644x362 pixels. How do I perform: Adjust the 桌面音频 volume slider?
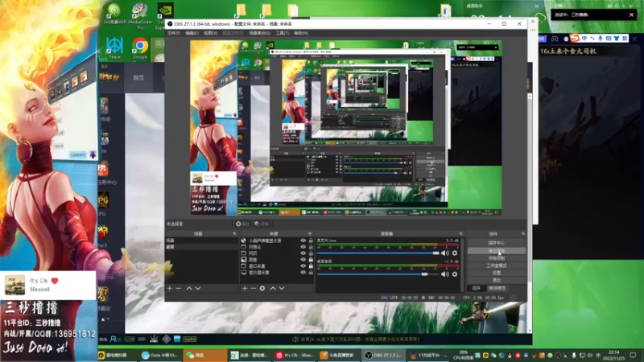click(x=378, y=274)
